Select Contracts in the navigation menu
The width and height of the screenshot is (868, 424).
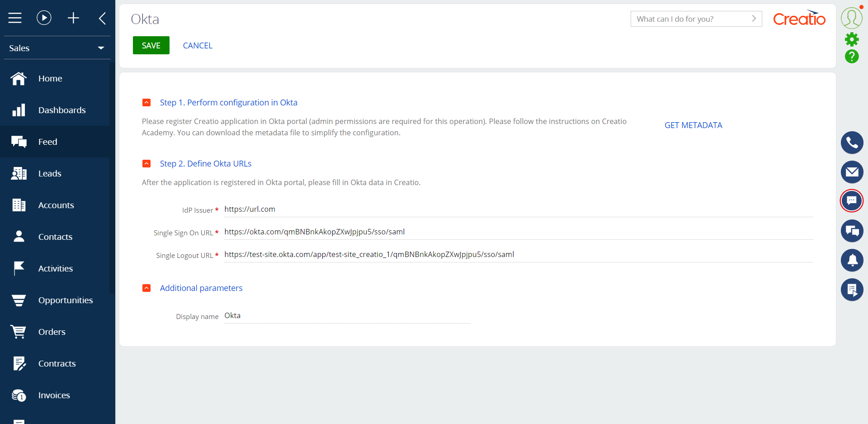pos(57,363)
